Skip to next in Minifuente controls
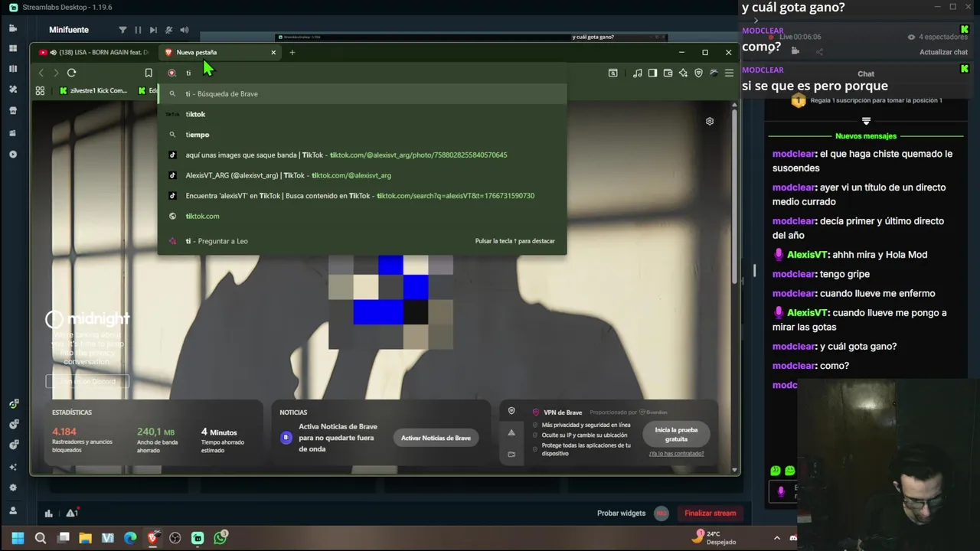Viewport: 980px width, 551px height. click(x=153, y=30)
